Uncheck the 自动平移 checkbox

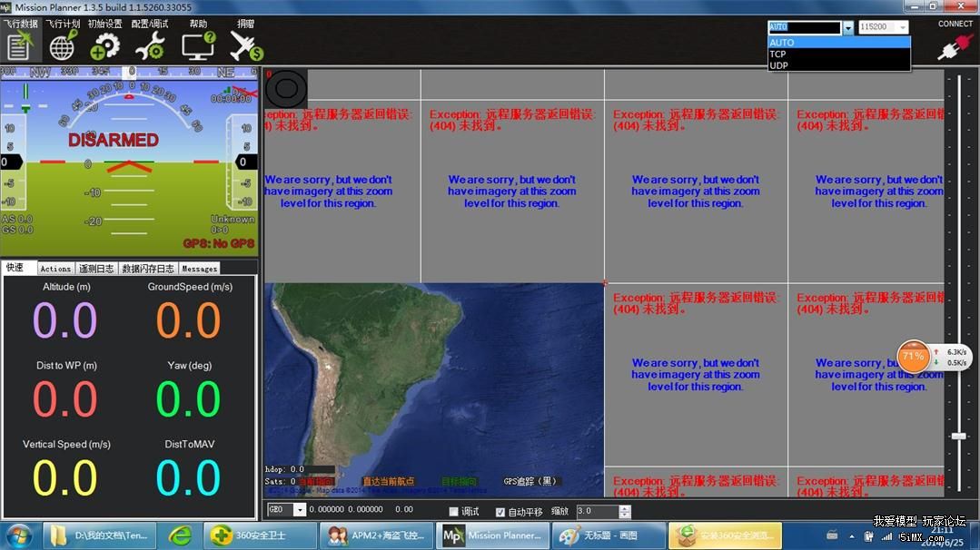(500, 512)
